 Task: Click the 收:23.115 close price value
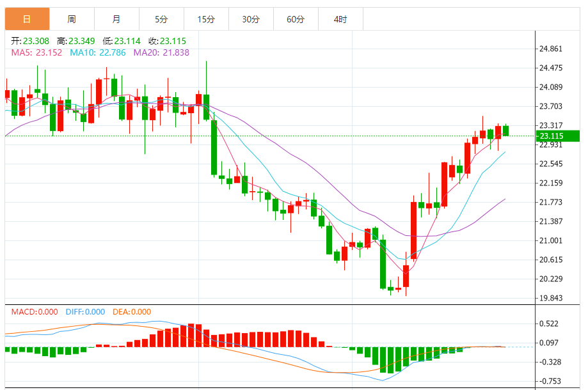pyautogui.click(x=167, y=41)
